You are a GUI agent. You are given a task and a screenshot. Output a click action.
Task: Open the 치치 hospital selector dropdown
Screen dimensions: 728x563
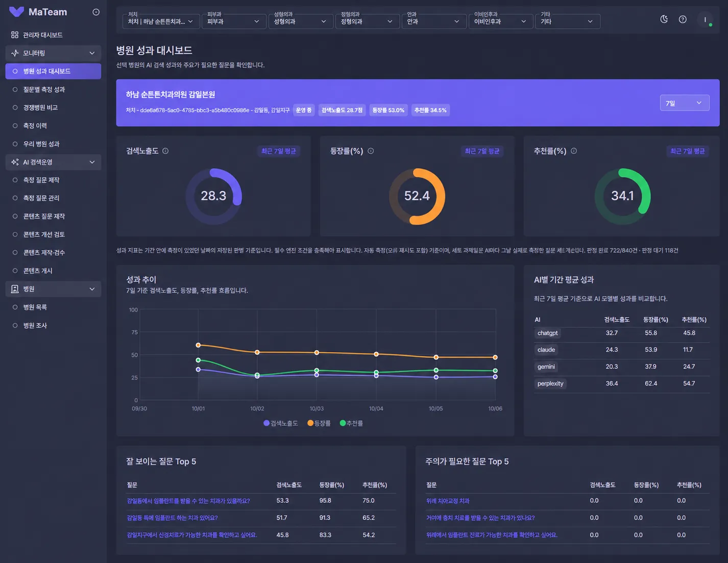pyautogui.click(x=160, y=21)
